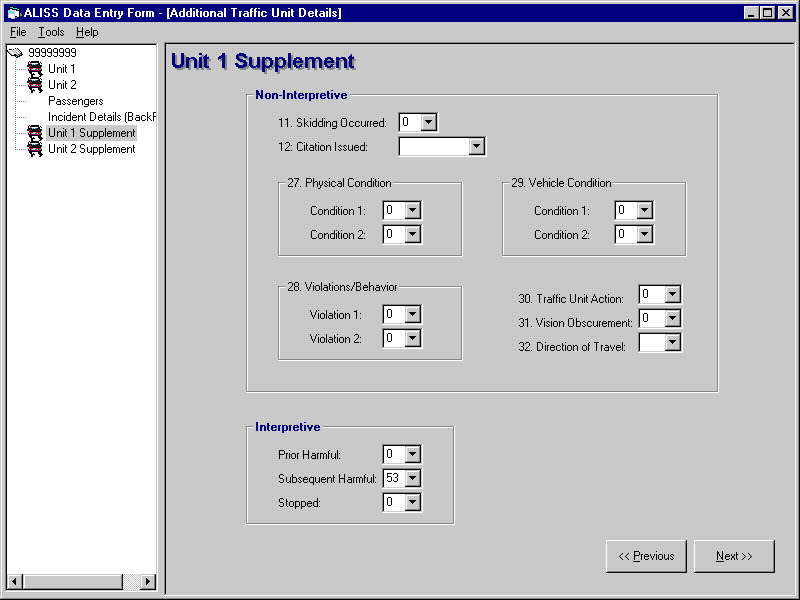Click the tree panel horizontal scrollbar thumb
This screenshot has height=600, width=800.
[x=73, y=581]
